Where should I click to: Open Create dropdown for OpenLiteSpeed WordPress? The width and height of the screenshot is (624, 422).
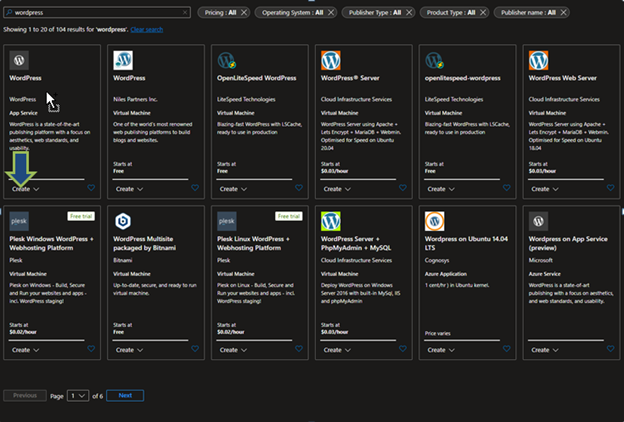coord(233,189)
